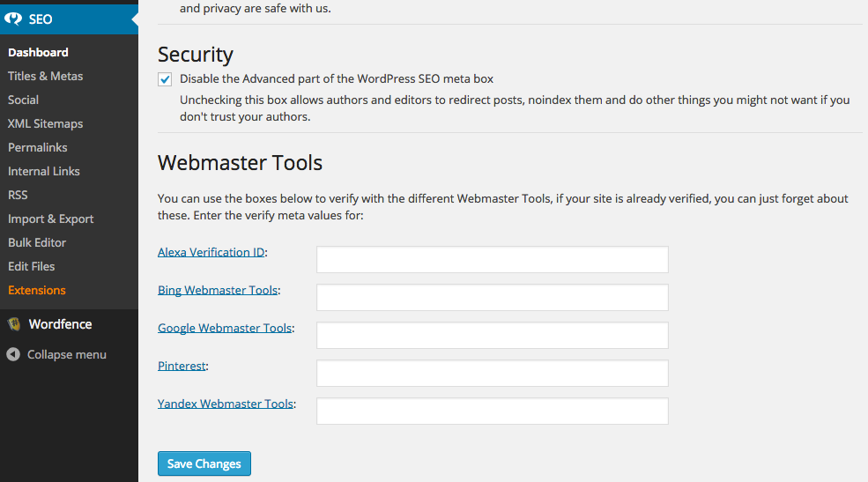The image size is (868, 482).
Task: Follow the Alexa Verification ID link
Action: 211,252
